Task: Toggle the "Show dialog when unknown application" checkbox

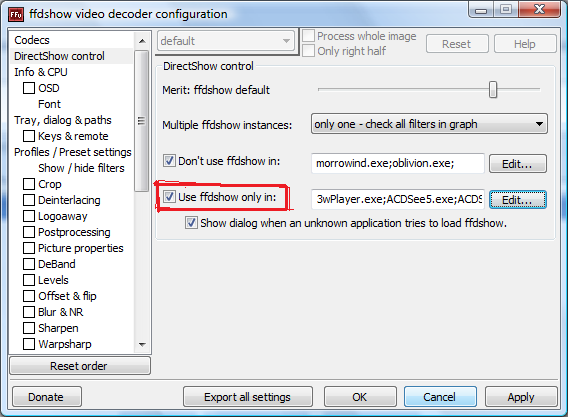Action: [x=191, y=223]
